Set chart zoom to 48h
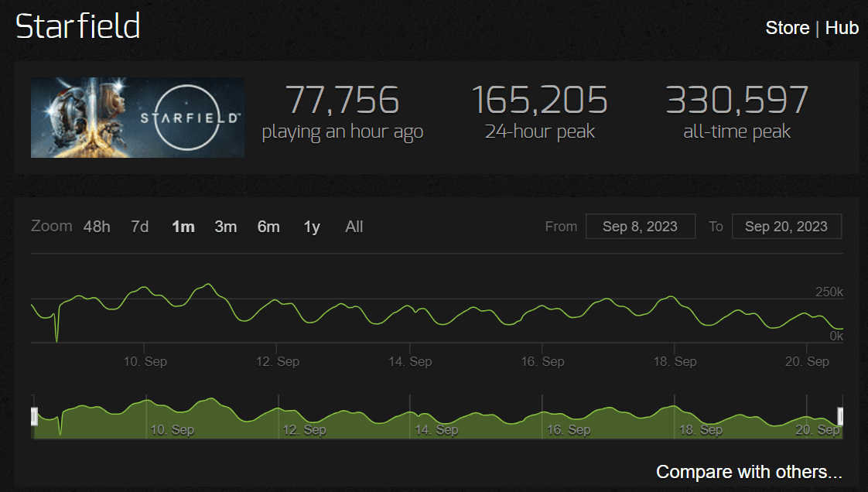This screenshot has height=492, width=868. [97, 227]
